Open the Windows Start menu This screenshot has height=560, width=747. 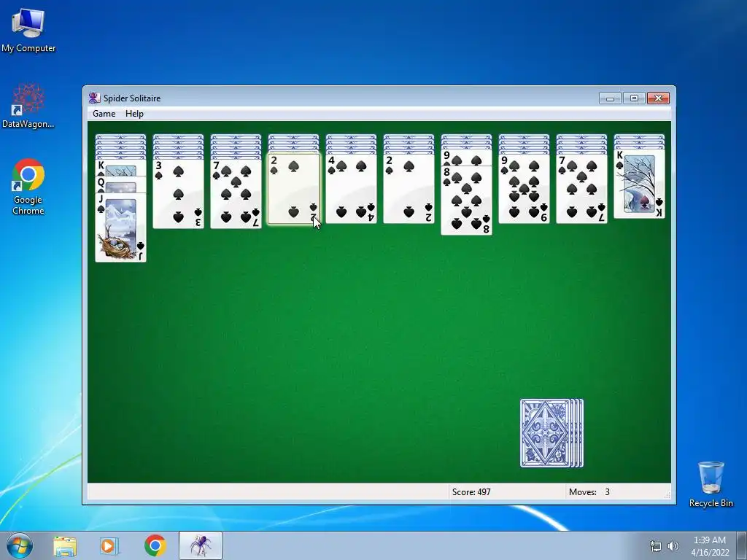point(20,545)
